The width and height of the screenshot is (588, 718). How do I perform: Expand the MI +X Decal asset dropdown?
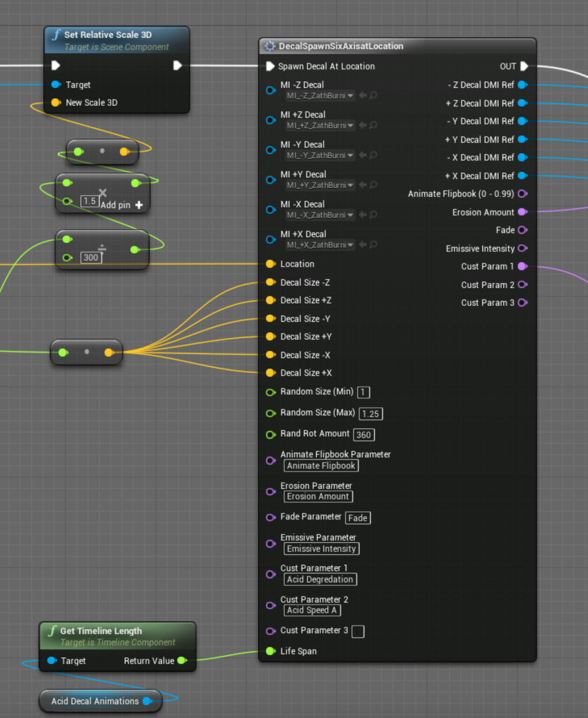pyautogui.click(x=320, y=245)
